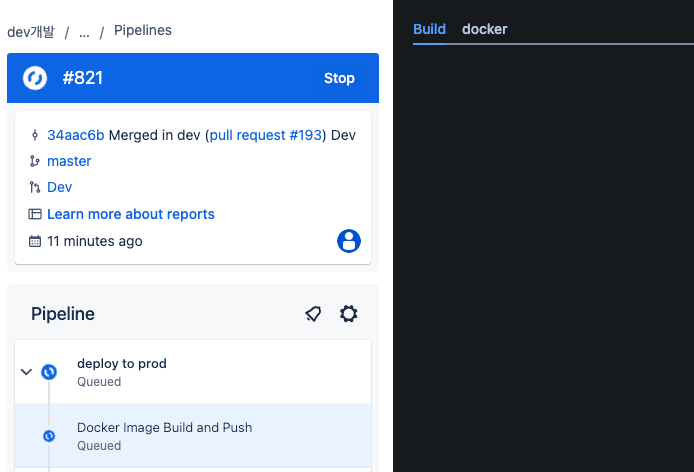Go to dev개발 breadcrumb
This screenshot has height=472, width=694.
(x=31, y=32)
